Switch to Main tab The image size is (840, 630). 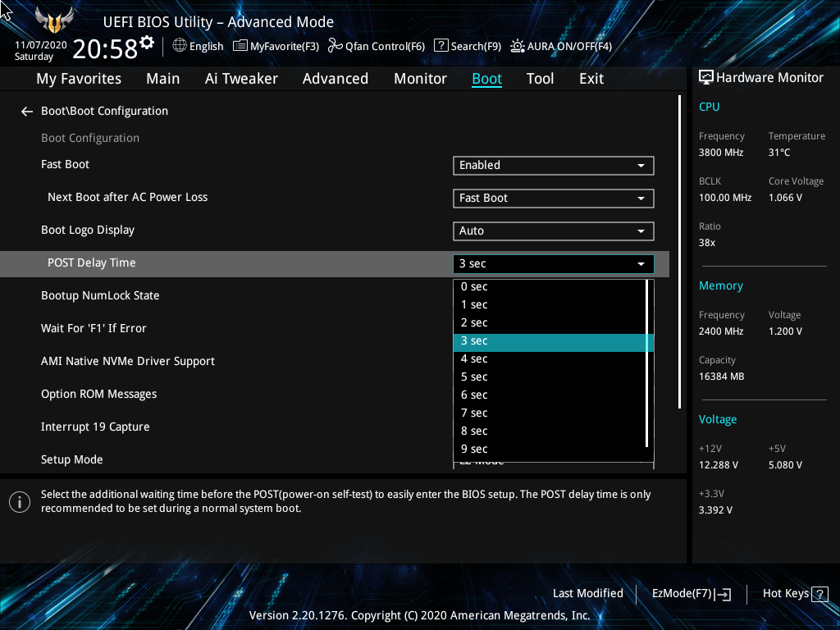(x=163, y=79)
